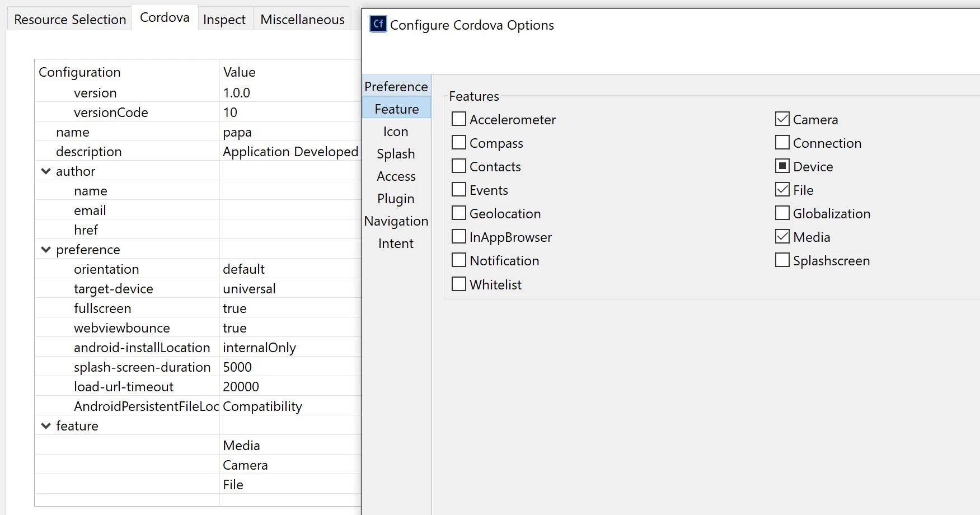Image resolution: width=980 pixels, height=515 pixels.
Task: Click the name value papa
Action: [237, 132]
